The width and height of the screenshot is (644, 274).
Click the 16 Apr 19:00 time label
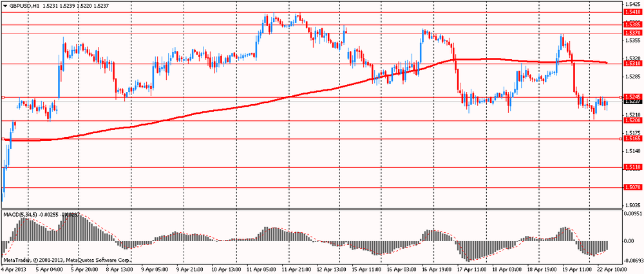point(438,270)
